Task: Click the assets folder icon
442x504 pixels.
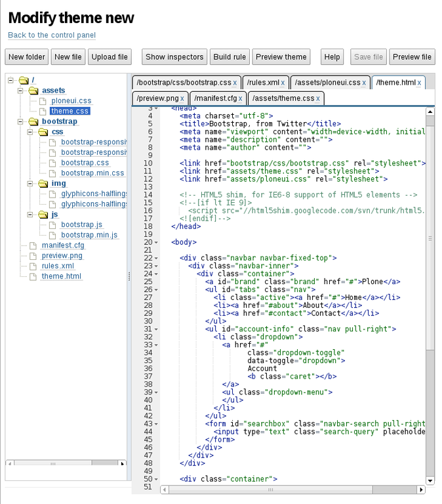Action: pyautogui.click(x=33, y=91)
